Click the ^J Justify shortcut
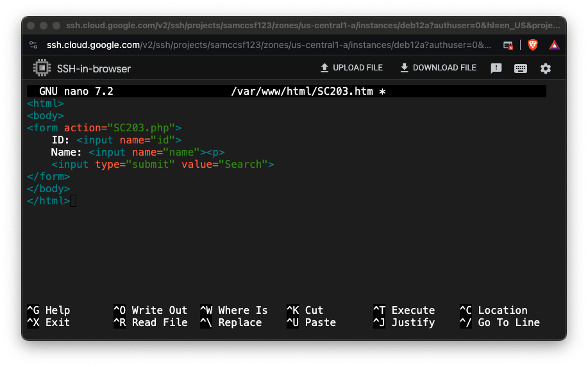Image resolution: width=588 pixels, height=367 pixels. (x=404, y=322)
